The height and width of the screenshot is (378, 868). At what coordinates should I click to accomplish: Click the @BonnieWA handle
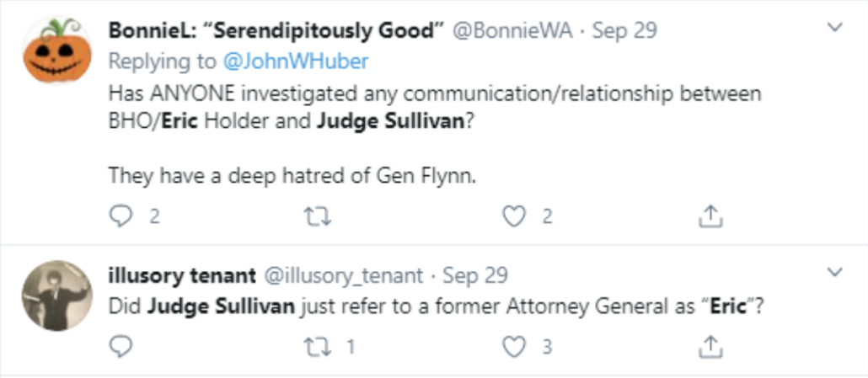click(x=514, y=31)
